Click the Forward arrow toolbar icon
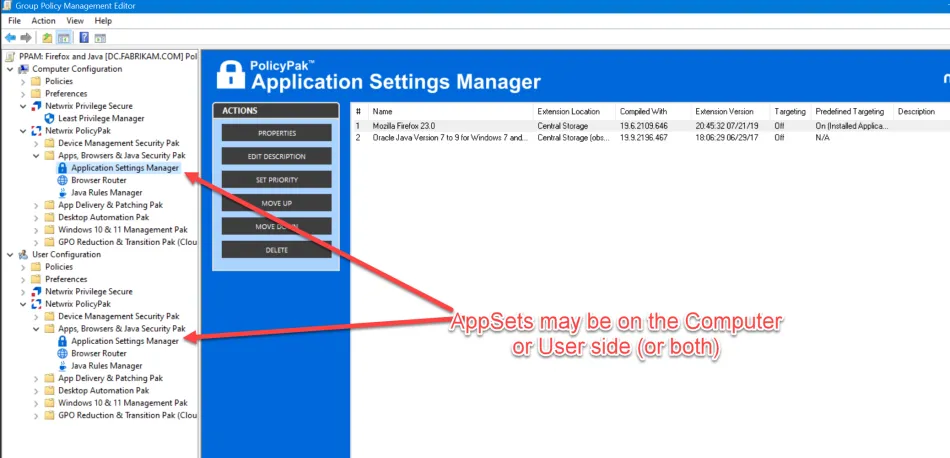This screenshot has height=458, width=950. (x=25, y=37)
